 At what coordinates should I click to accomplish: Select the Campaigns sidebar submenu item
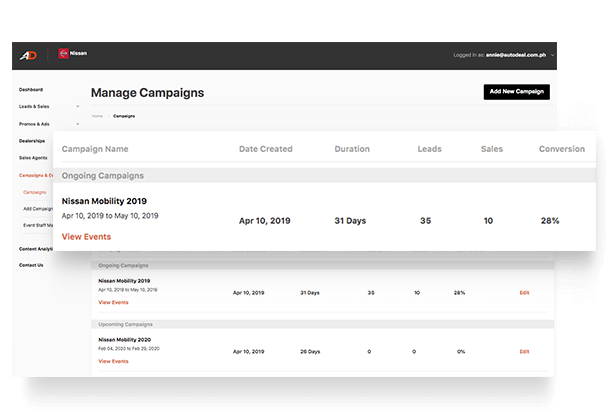click(x=34, y=192)
